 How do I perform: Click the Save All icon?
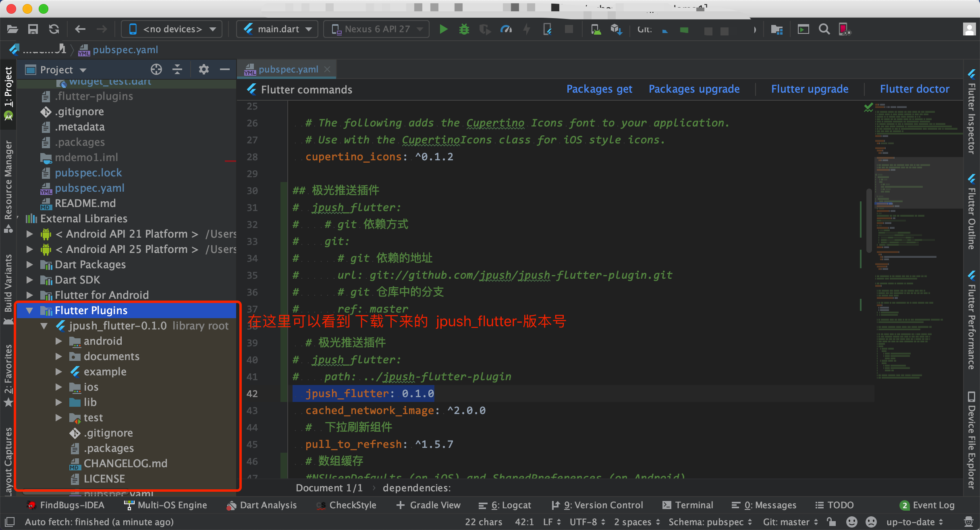[x=33, y=29]
